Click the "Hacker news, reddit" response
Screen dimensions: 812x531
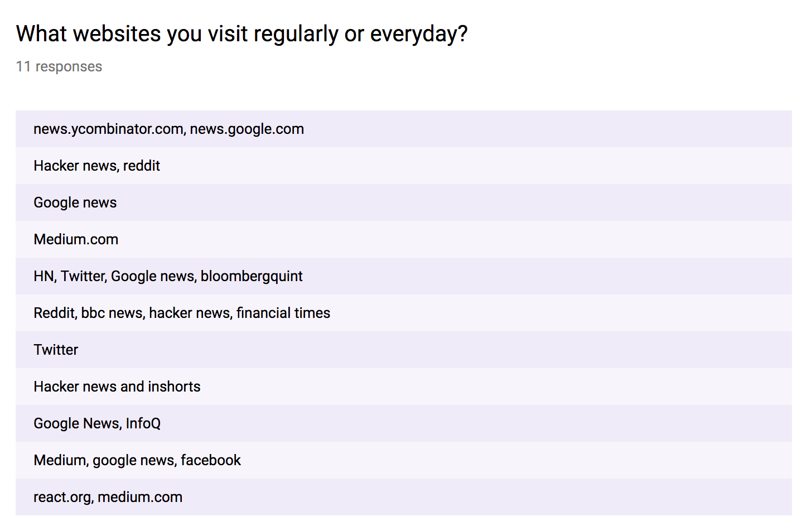point(96,166)
